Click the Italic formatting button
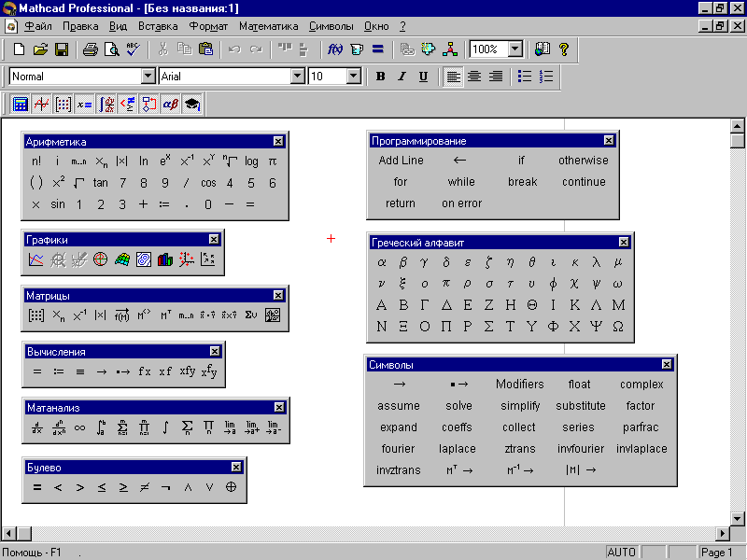This screenshot has height=560, width=747. click(402, 77)
